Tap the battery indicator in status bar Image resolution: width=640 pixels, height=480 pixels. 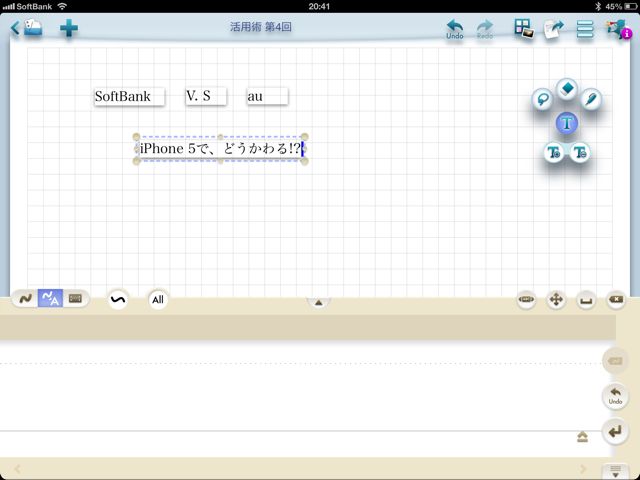[630, 7]
